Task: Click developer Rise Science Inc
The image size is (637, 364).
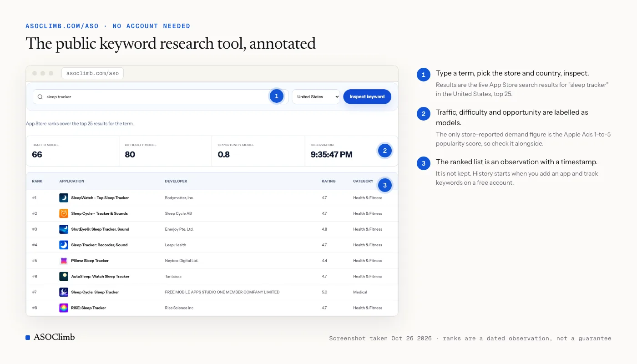Action: tap(179, 308)
